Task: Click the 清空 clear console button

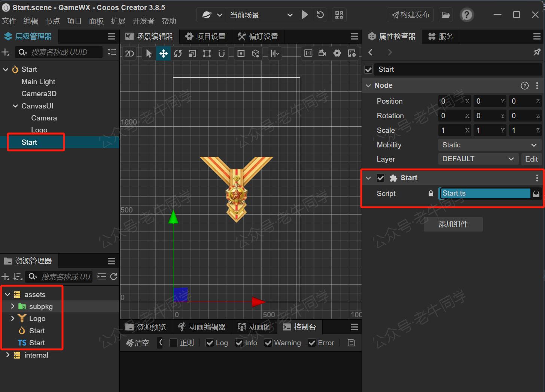Action: click(138, 343)
